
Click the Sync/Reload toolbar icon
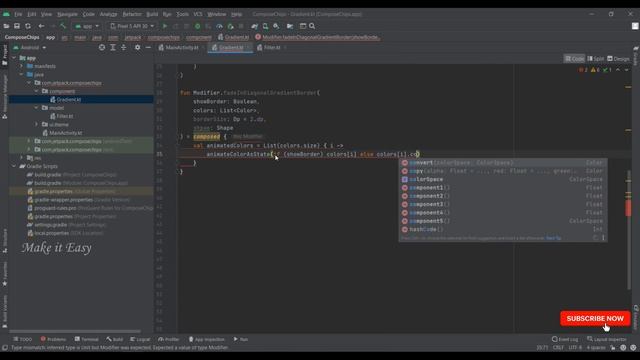(28, 26)
